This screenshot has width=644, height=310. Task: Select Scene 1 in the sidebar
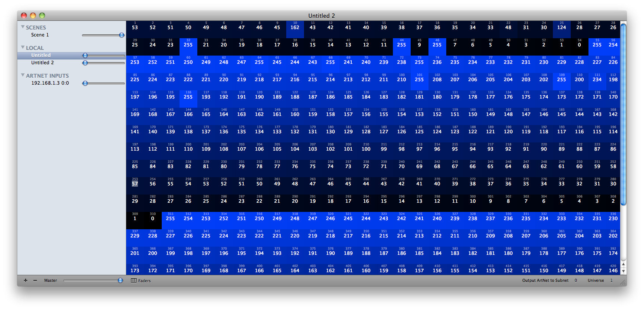click(40, 35)
